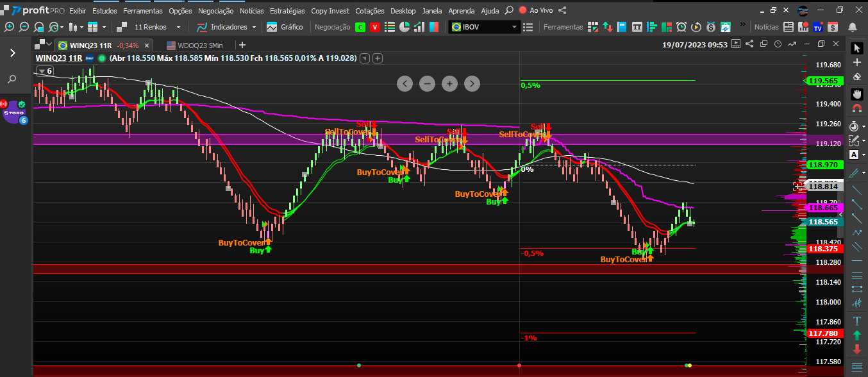The width and height of the screenshot is (868, 377).
Task: Click the Gráfico button
Action: 285,27
